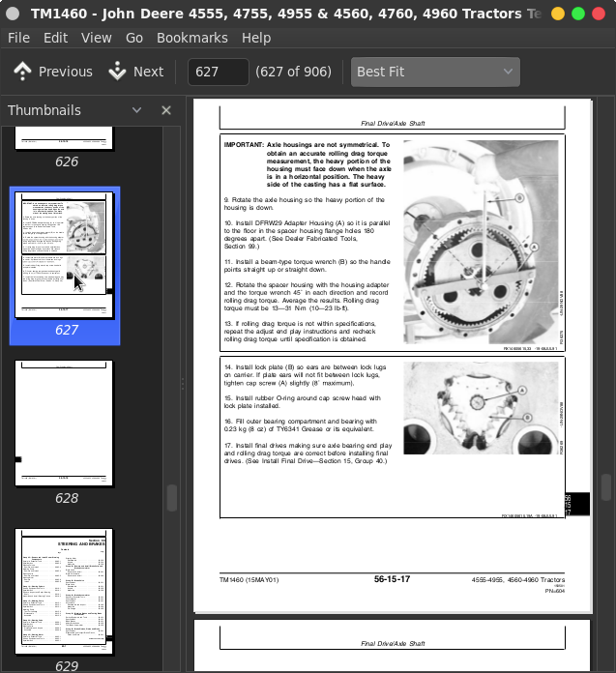The image size is (616, 673).
Task: Select the page 627 thumbnail
Action: 65,255
